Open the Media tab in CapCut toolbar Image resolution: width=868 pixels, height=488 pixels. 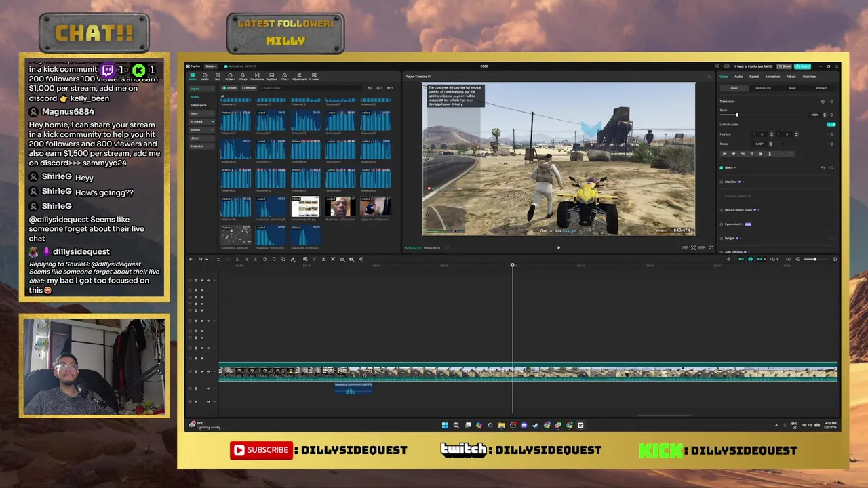pyautogui.click(x=192, y=75)
